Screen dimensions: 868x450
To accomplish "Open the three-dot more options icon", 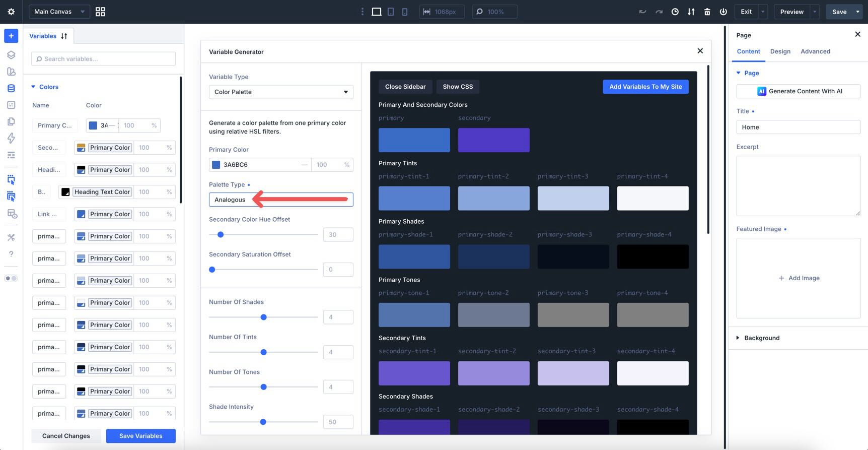I will point(362,12).
